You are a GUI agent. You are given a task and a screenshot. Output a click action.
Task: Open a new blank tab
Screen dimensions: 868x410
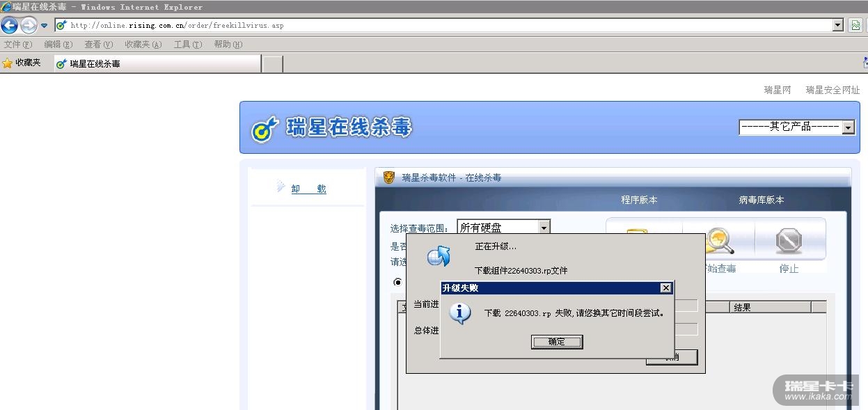click(x=273, y=64)
